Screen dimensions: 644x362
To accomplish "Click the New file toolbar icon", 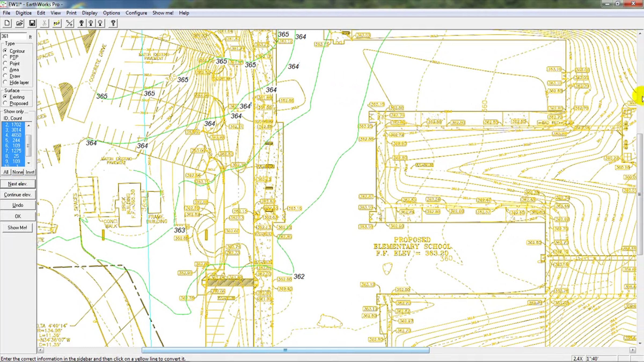I will pos(7,23).
